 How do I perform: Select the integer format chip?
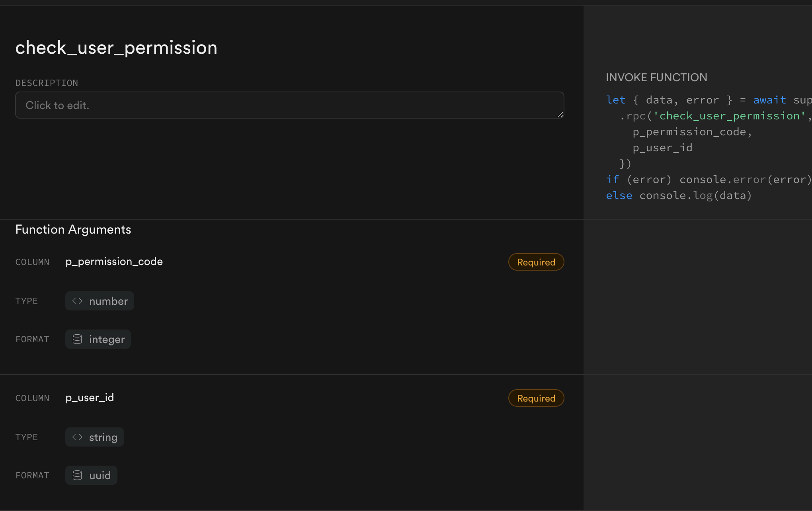coord(98,339)
